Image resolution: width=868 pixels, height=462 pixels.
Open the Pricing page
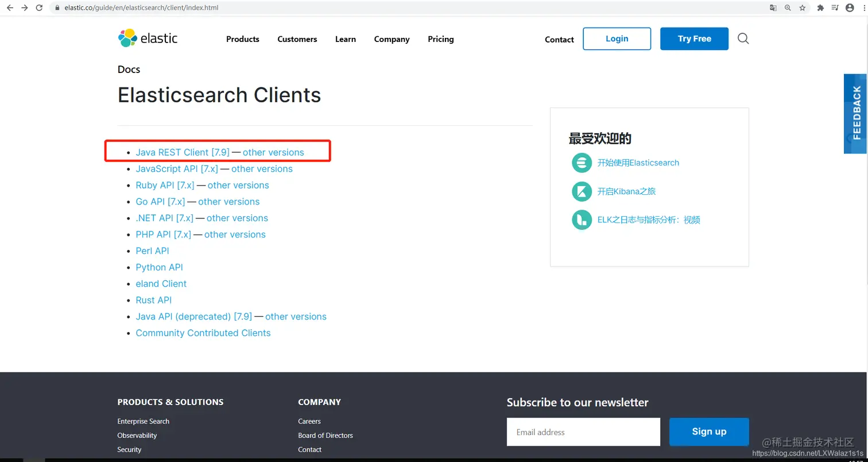point(441,39)
